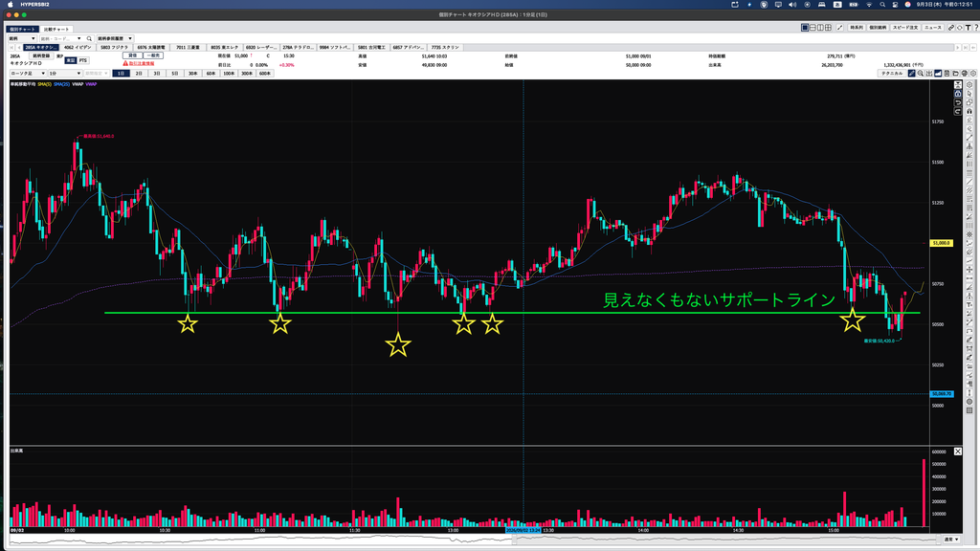The width and height of the screenshot is (980, 551).
Task: Open the 1分 interval dropdown
Action: [x=65, y=73]
